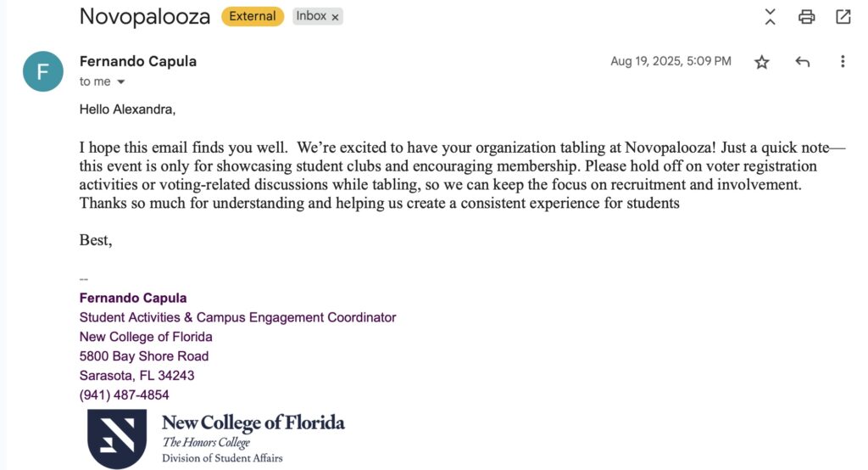
Task: Click sender name Fernando Capula in header
Action: pyautogui.click(x=137, y=61)
